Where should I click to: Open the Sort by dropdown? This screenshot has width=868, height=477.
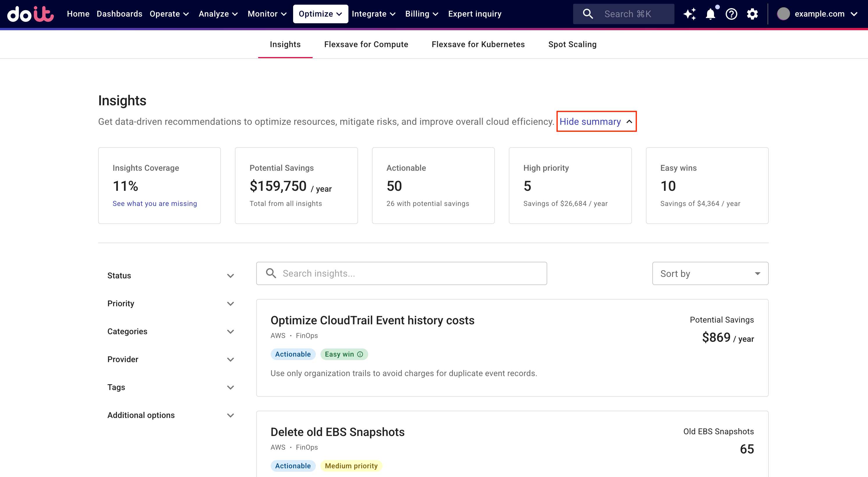710,273
